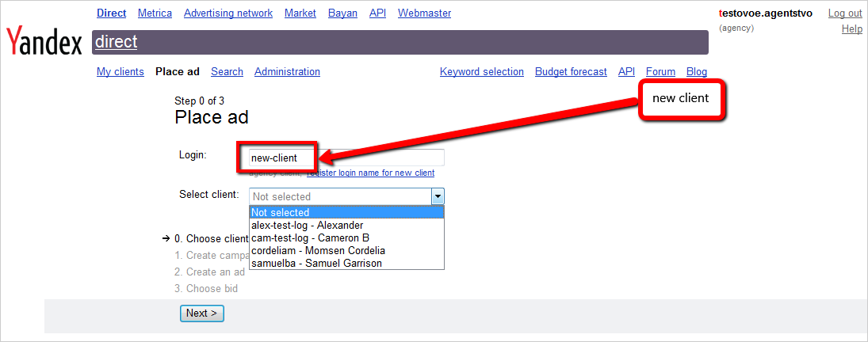Open the Administration tab

287,72
